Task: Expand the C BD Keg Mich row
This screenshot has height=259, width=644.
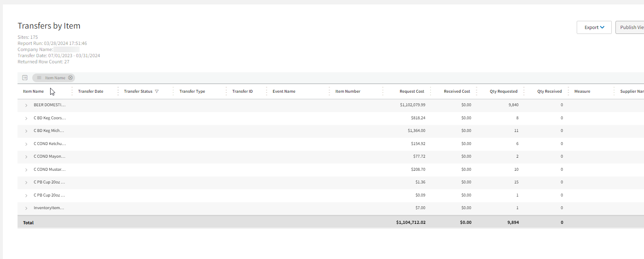Action: (x=26, y=131)
